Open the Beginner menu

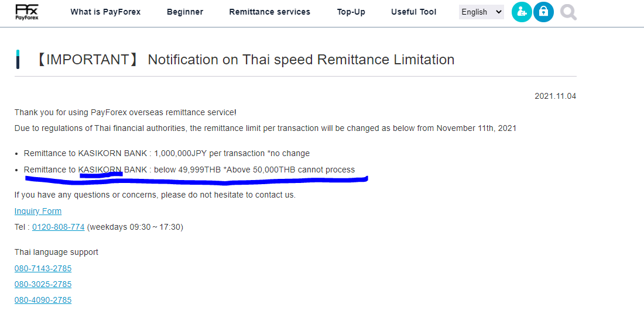pos(185,12)
